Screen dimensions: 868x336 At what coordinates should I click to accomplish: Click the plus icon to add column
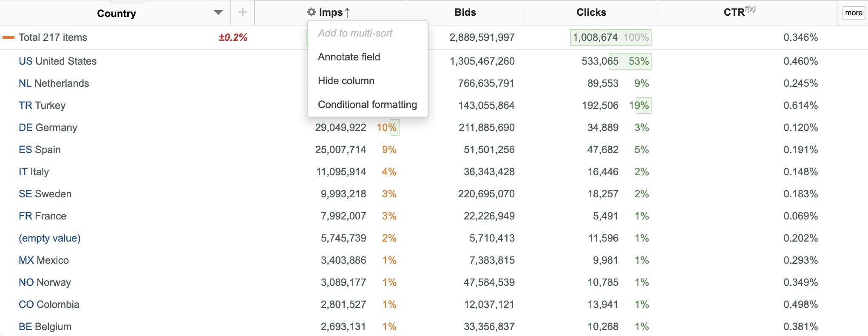[x=243, y=12]
